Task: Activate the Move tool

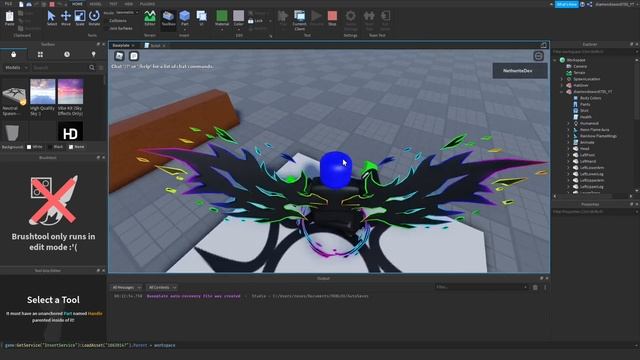Action: [66, 18]
